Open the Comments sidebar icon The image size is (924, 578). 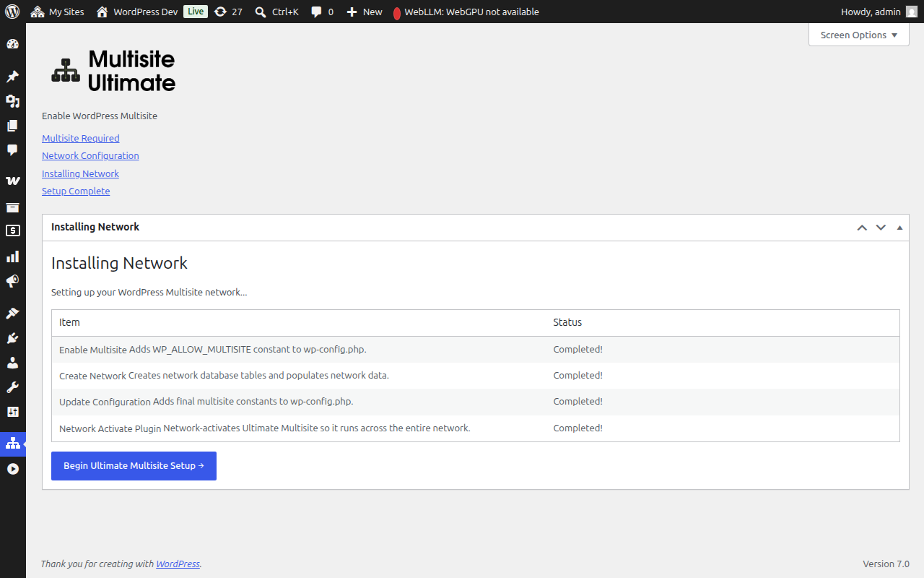12,150
